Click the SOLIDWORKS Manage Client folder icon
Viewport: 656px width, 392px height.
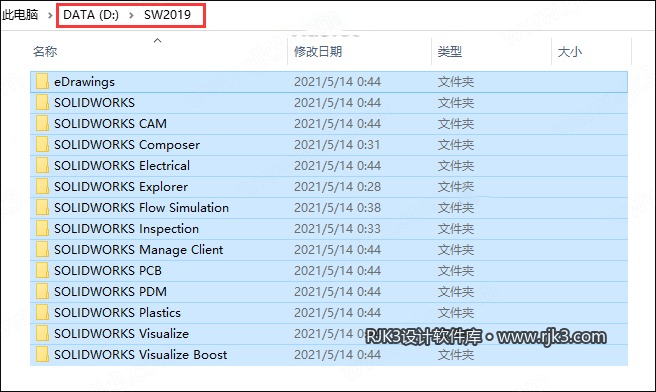pyautogui.click(x=42, y=249)
